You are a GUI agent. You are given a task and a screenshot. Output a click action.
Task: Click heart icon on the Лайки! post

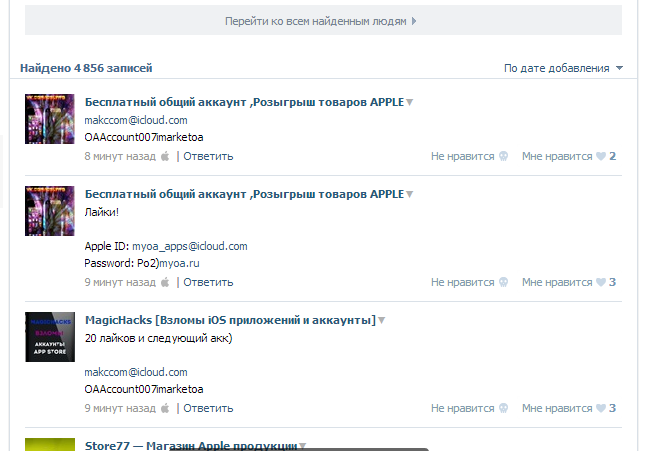point(601,282)
